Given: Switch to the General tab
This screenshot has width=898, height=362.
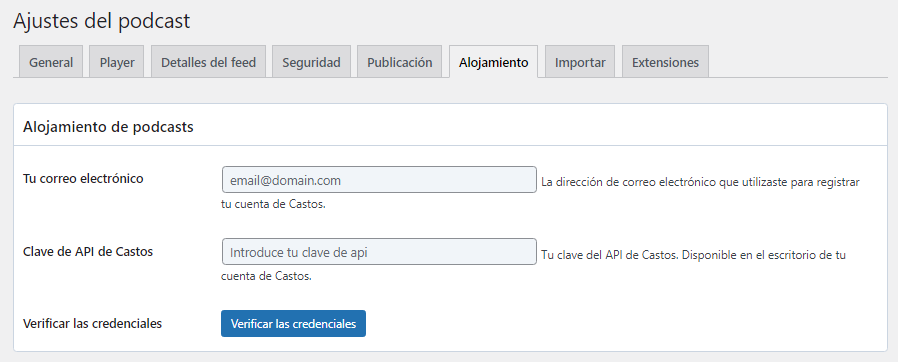Looking at the screenshot, I should [x=51, y=62].
